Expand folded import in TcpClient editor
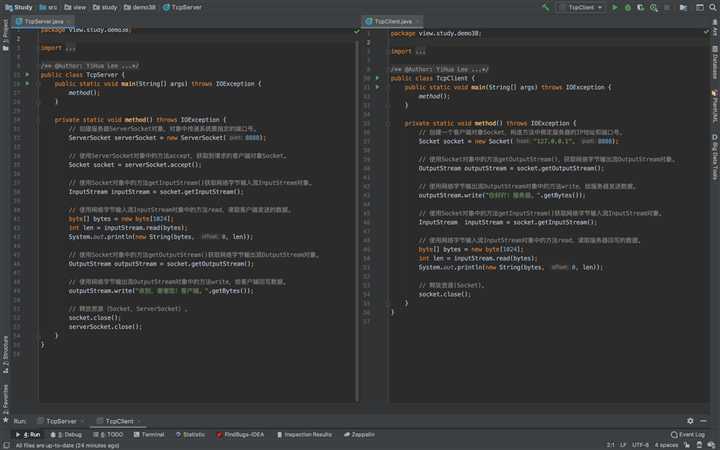Screen dimensions: 720x450 click(x=420, y=51)
